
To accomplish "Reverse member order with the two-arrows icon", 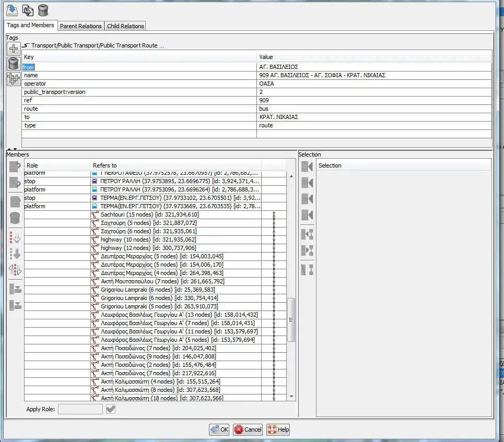I will coord(15,270).
